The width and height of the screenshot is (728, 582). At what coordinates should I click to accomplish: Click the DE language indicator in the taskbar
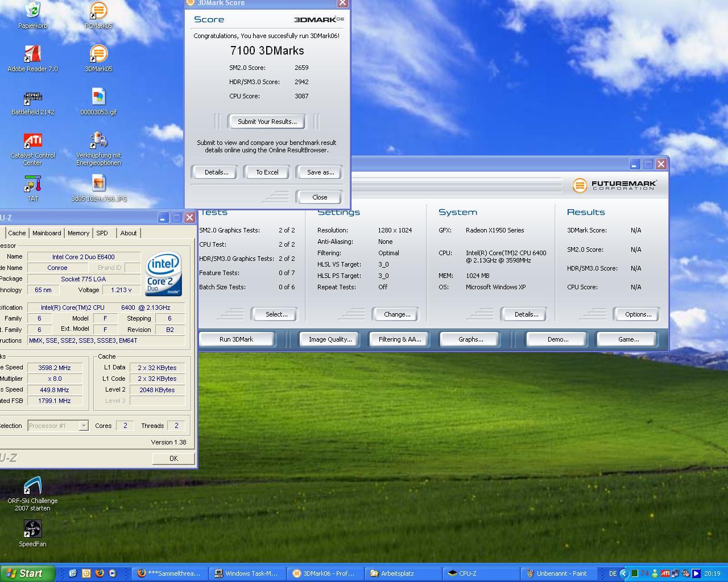click(x=613, y=573)
